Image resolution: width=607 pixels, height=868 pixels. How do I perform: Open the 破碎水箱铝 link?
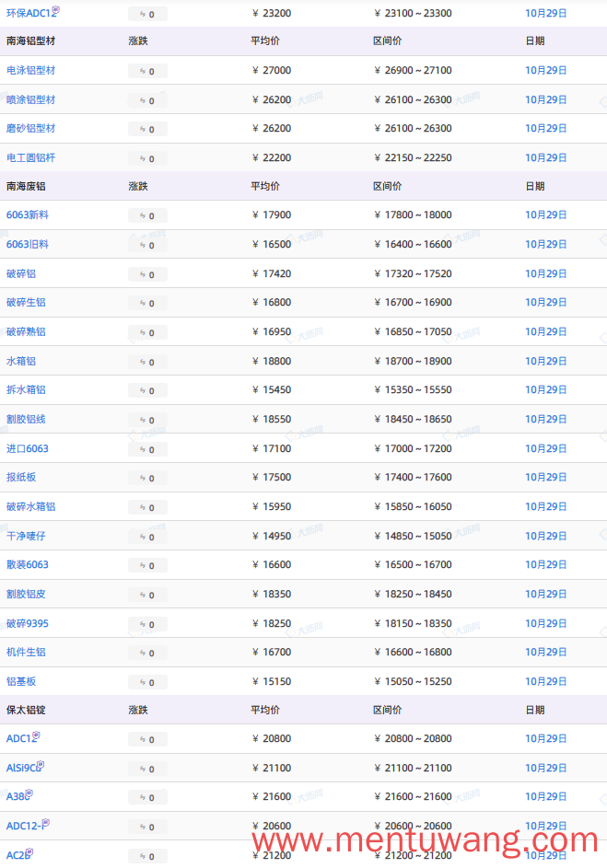[x=31, y=506]
